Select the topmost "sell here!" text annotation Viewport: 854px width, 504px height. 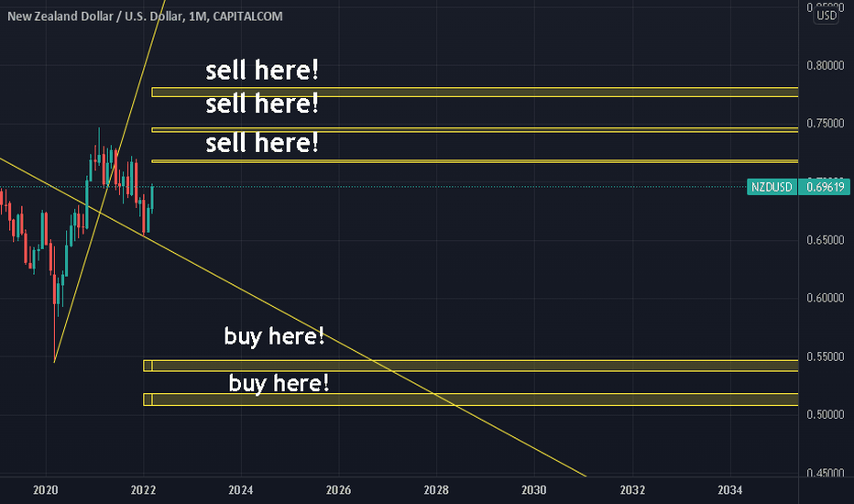coord(262,71)
